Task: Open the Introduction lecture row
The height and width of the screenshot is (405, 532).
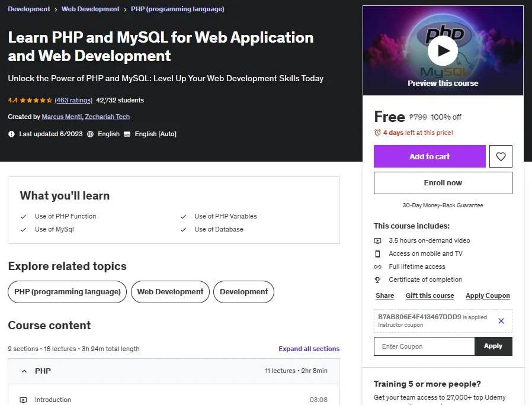Action: [174, 400]
